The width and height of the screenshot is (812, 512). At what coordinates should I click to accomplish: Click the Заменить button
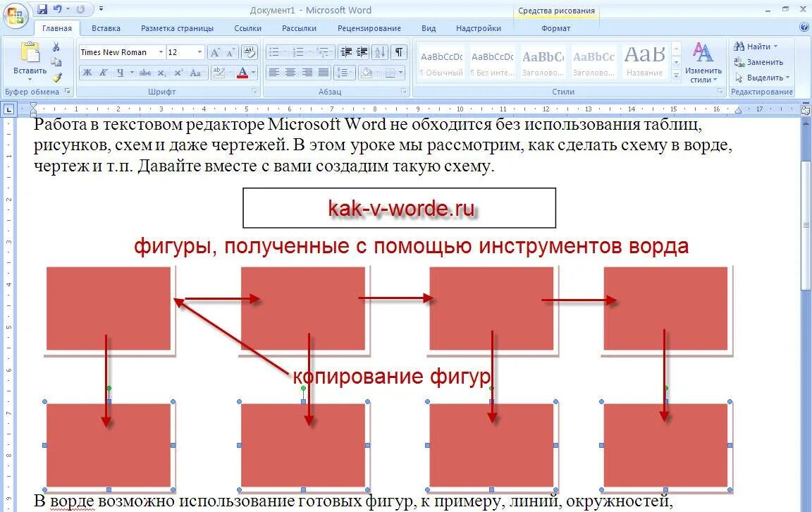tap(758, 62)
